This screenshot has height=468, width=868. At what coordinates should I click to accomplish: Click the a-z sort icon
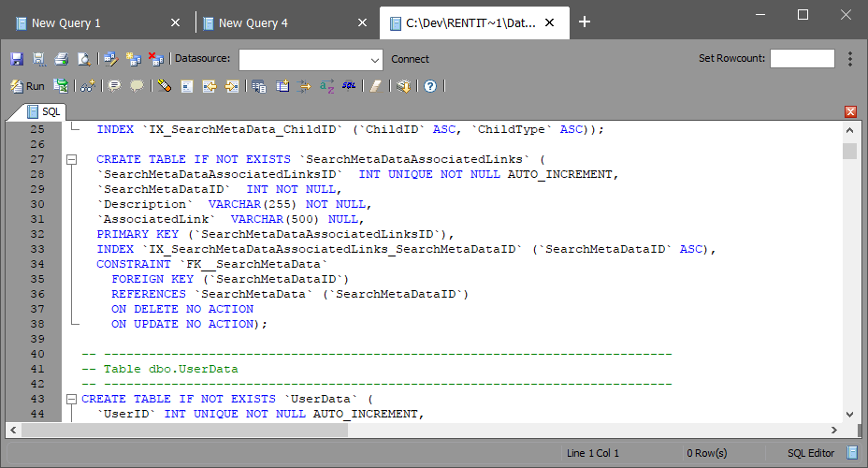[326, 86]
